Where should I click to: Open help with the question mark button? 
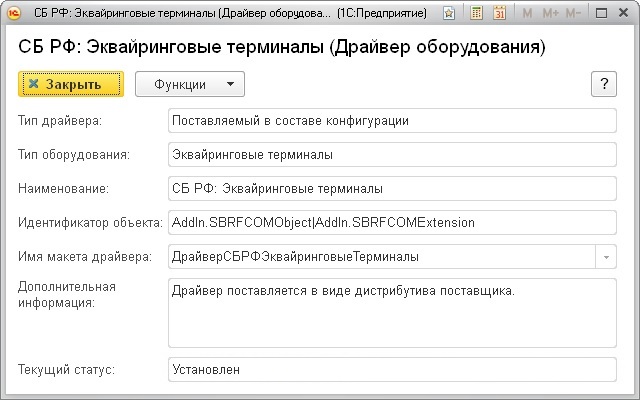[604, 84]
